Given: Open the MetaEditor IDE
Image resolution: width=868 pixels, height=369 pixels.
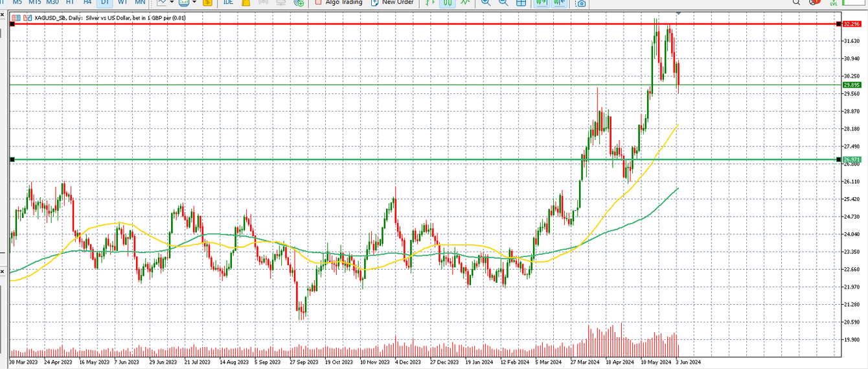Looking at the screenshot, I should pyautogui.click(x=228, y=2).
